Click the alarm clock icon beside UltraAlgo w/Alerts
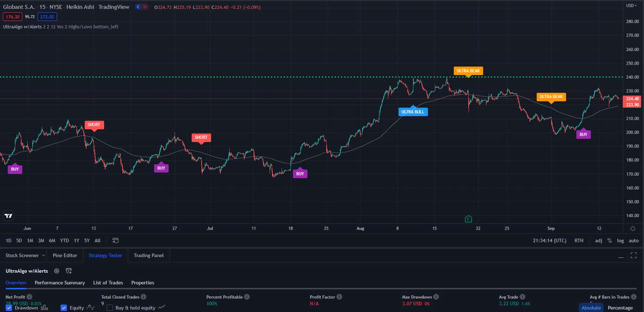This screenshot has width=644, height=312. [68, 271]
